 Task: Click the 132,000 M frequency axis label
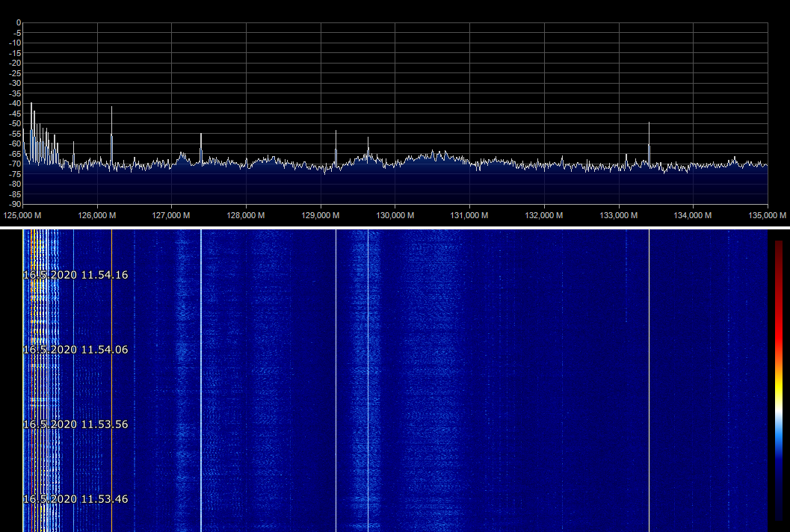click(544, 216)
